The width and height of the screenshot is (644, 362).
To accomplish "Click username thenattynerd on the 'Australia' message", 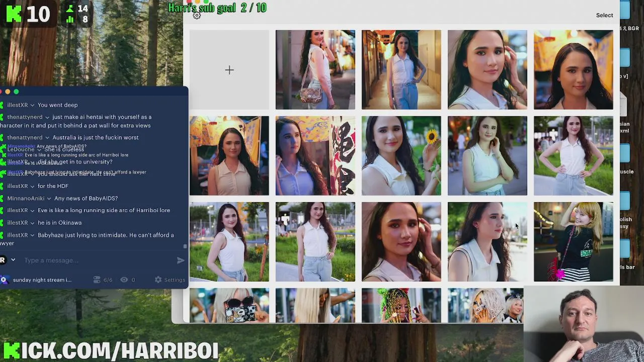I will coord(25,137).
